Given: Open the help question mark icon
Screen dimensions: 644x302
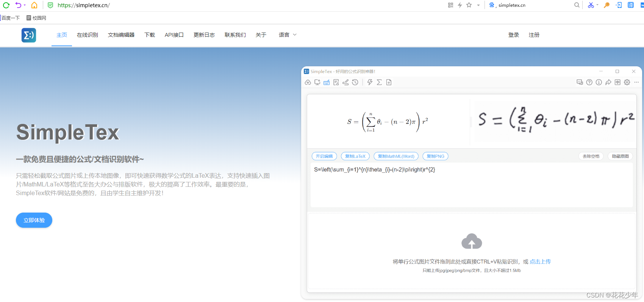Looking at the screenshot, I should pyautogui.click(x=589, y=82).
